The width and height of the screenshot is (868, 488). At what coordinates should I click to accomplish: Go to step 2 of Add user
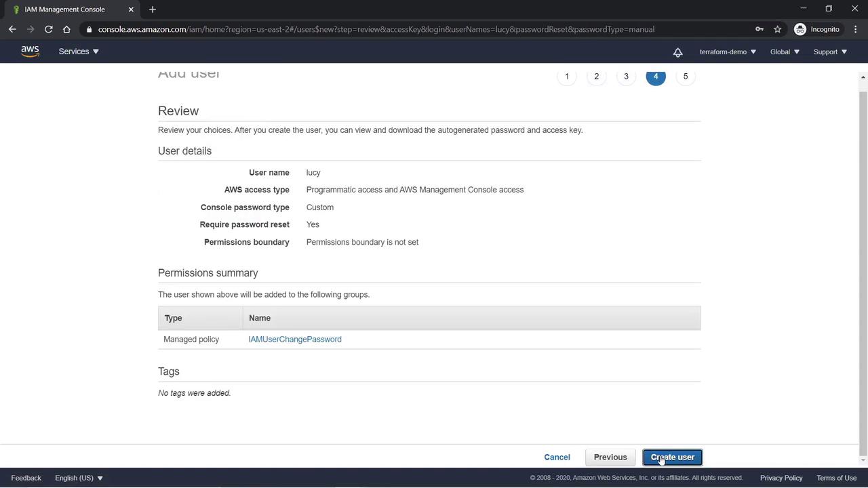597,76
